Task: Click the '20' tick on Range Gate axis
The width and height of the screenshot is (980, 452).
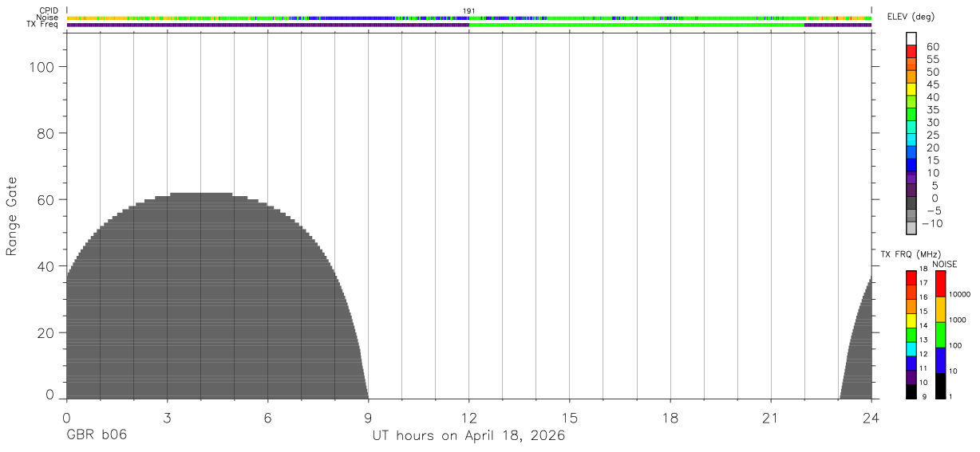Action: click(x=46, y=332)
